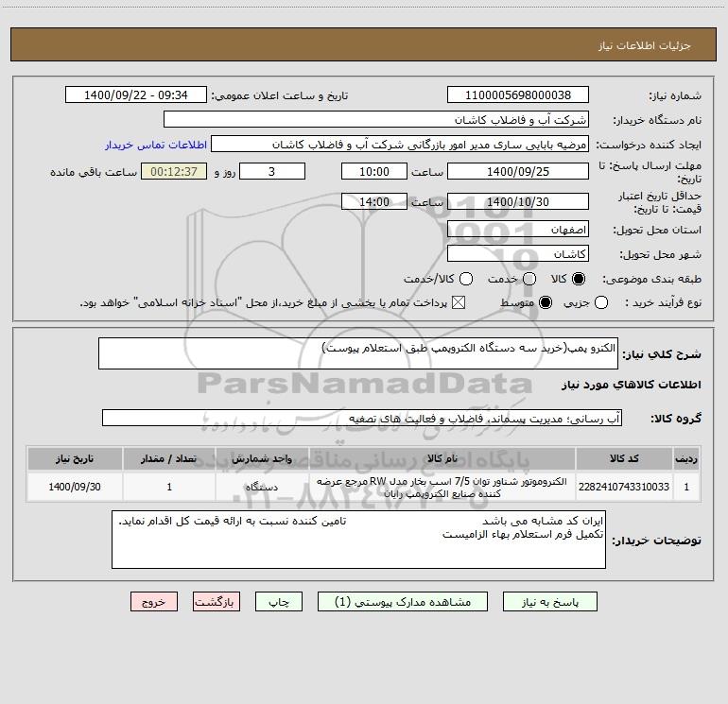
Task: Click the چاپ print button
Action: (279, 602)
